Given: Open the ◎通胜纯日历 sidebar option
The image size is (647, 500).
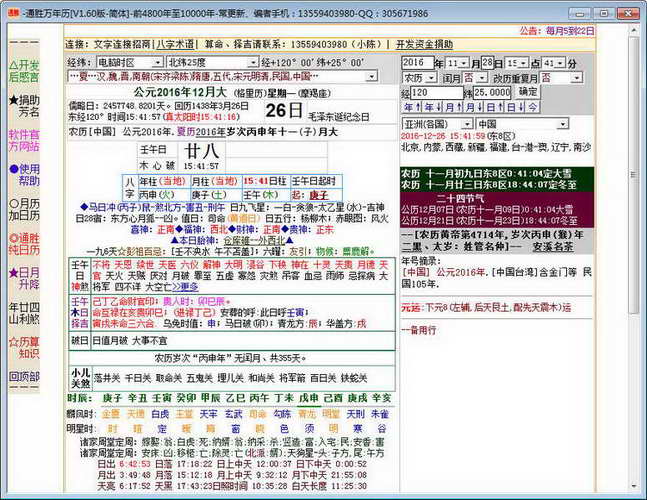Looking at the screenshot, I should [x=24, y=244].
